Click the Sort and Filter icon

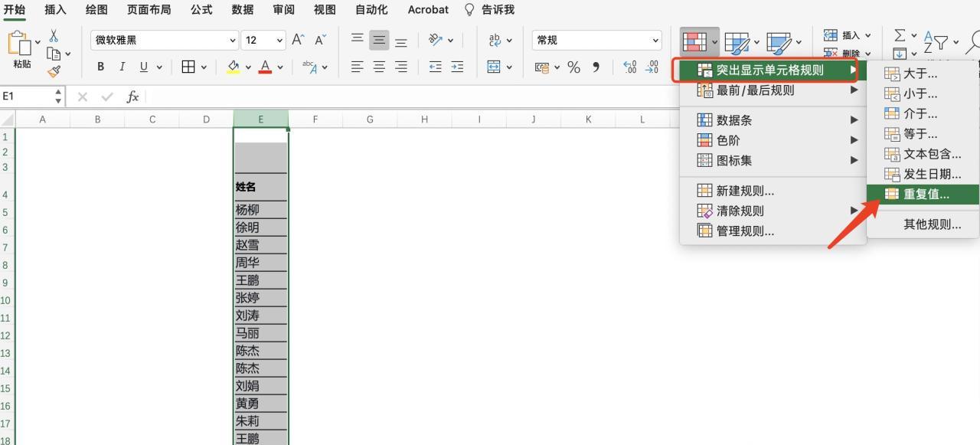[936, 41]
